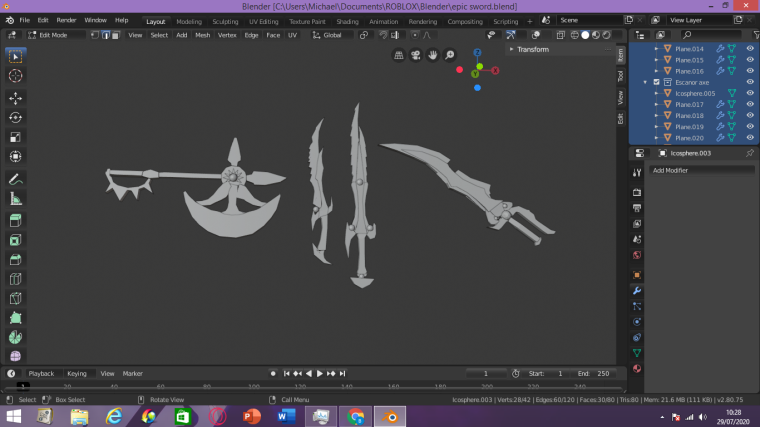
Task: Select the Bevel tool
Action: 15,259
